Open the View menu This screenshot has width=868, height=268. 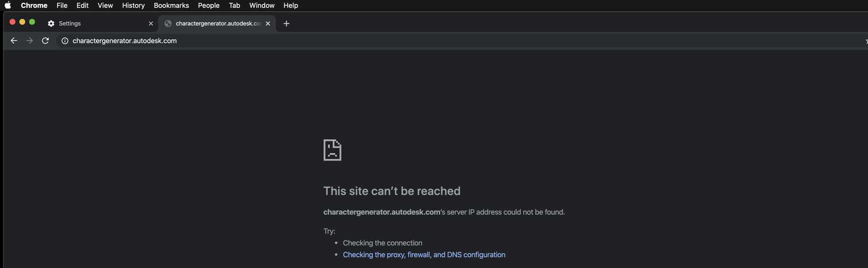105,5
